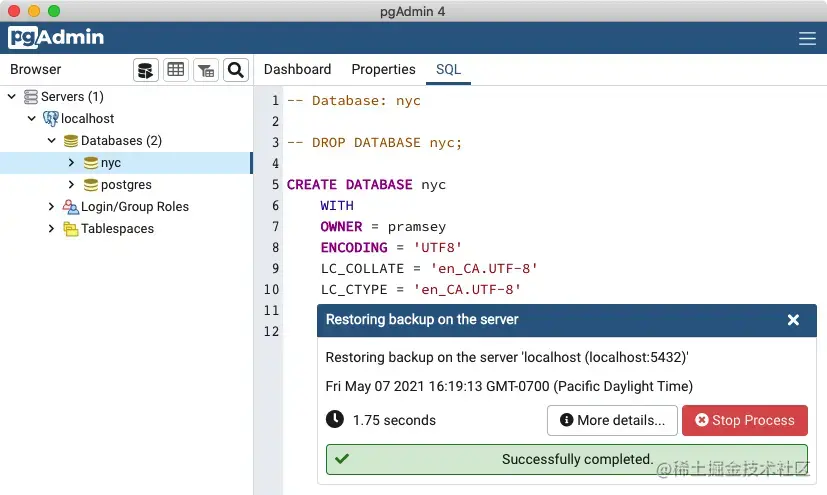Click line number 1 in the gutter
Image resolution: width=827 pixels, height=495 pixels.
[x=275, y=101]
